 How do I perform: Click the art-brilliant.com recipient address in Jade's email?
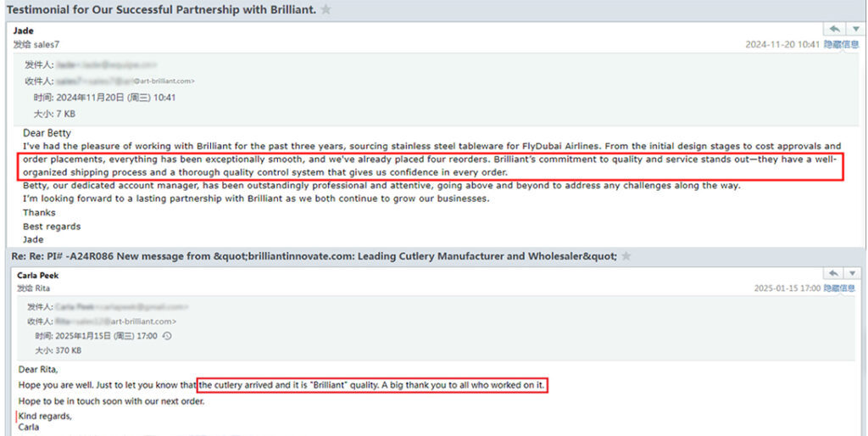point(164,81)
